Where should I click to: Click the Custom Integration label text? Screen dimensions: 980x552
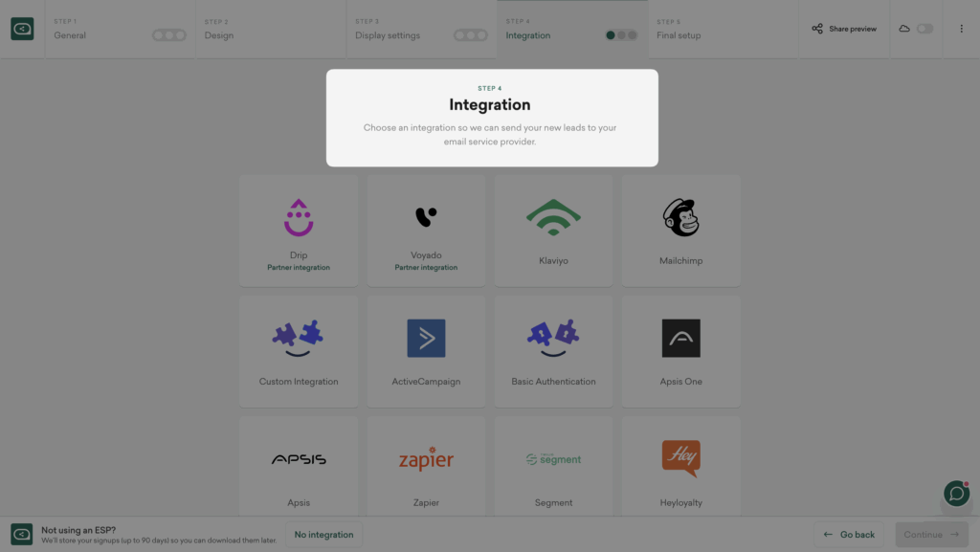point(299,382)
